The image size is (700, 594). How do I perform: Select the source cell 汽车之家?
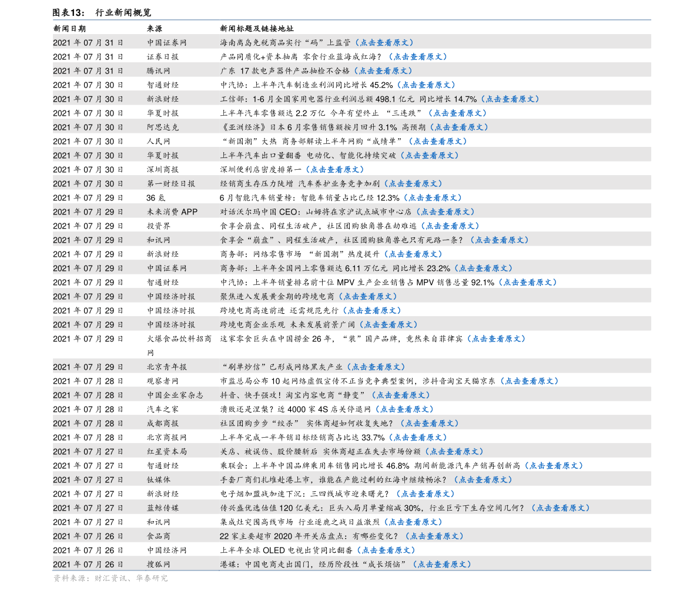point(163,410)
